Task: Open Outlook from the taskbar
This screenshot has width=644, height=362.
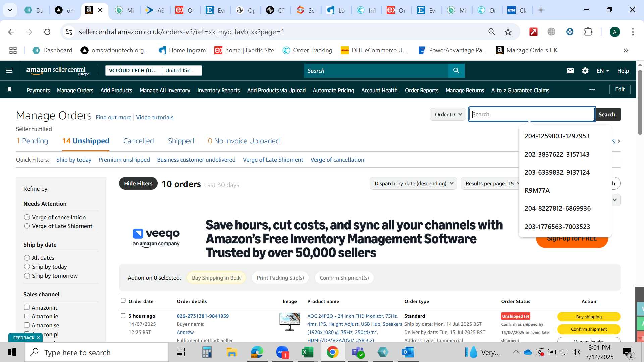Action: (x=408, y=352)
